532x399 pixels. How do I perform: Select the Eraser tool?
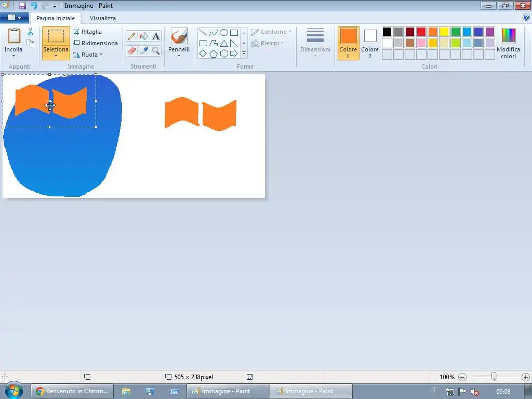point(131,51)
